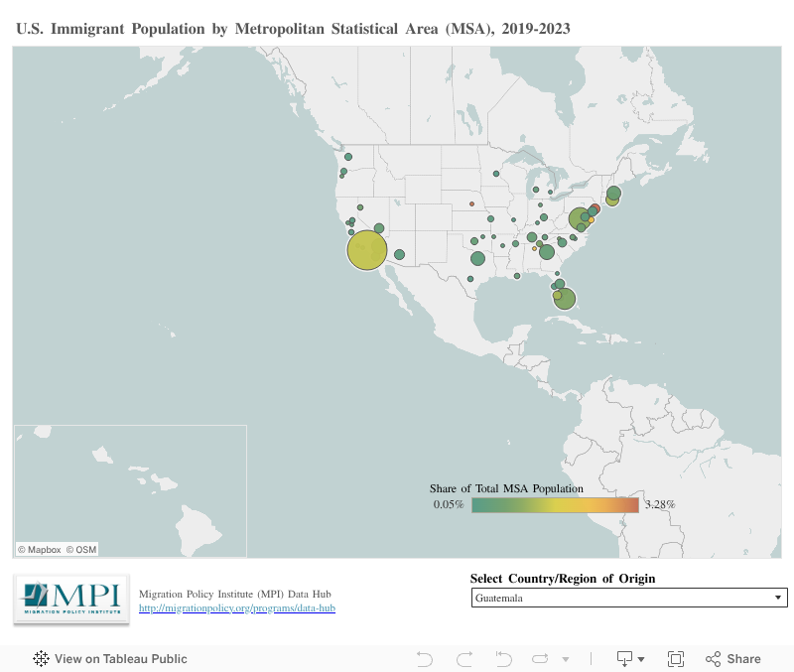Open the Guatemala country of origin dropdown
Viewport: 794px width, 672px height.
(x=629, y=598)
